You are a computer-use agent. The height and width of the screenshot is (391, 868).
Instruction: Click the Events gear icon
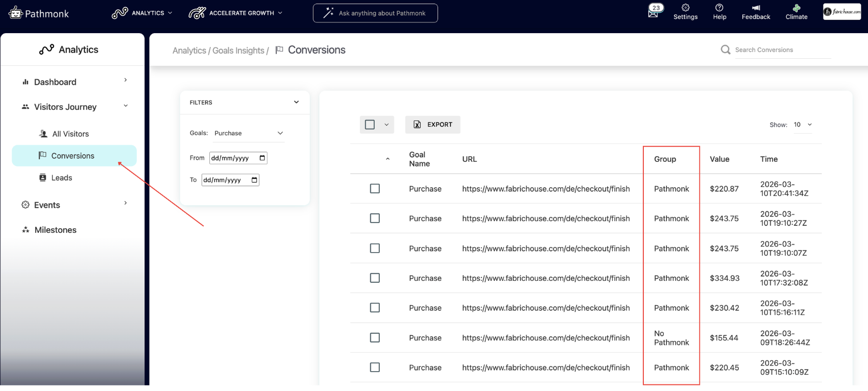(26, 205)
